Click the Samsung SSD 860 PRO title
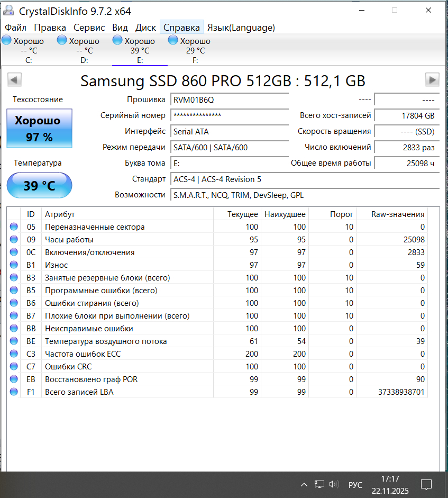Screen dimensions: 448x498 coord(223,80)
